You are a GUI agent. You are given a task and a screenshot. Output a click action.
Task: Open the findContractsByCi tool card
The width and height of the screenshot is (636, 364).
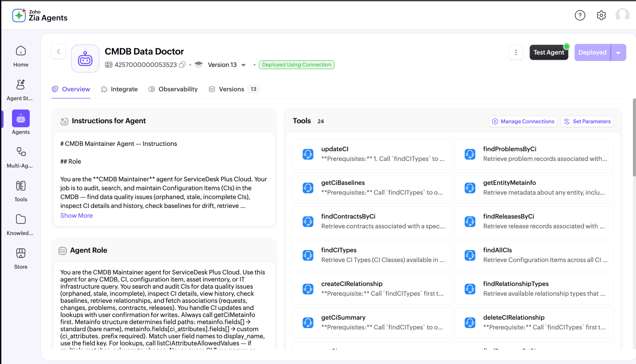tap(372, 222)
